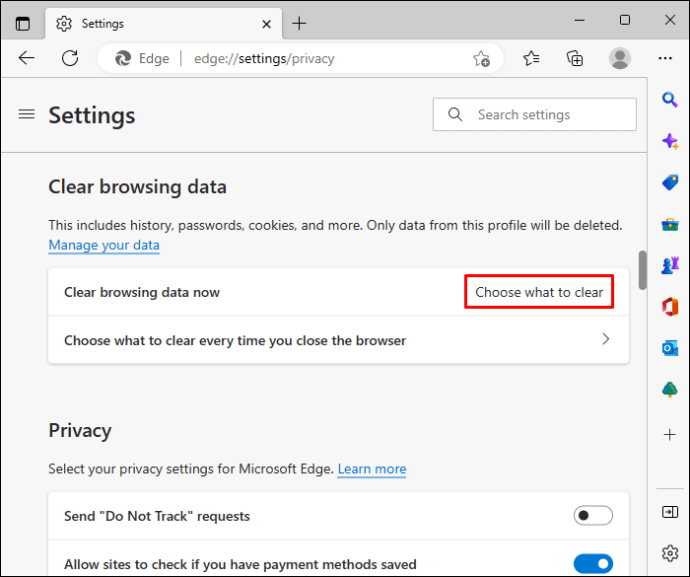Open a new tab with plus button
Screen dimensions: 690x577
[299, 23]
